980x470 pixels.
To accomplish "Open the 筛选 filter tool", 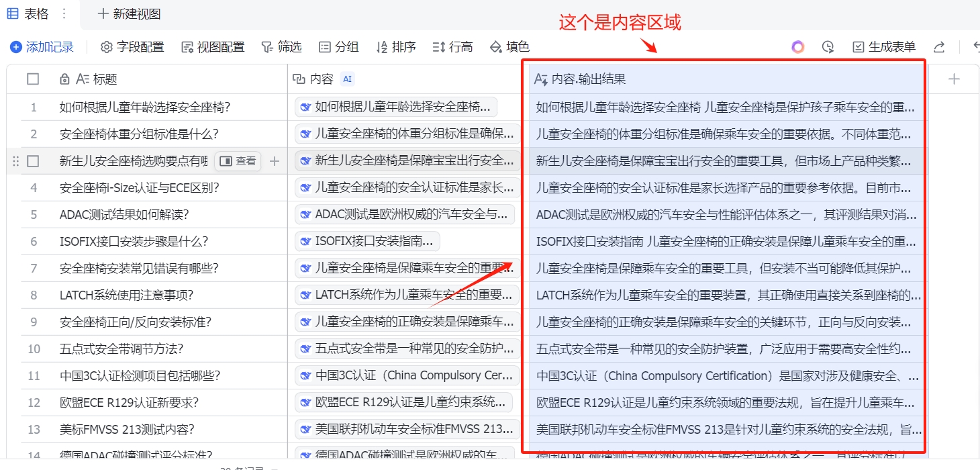I will 282,47.
